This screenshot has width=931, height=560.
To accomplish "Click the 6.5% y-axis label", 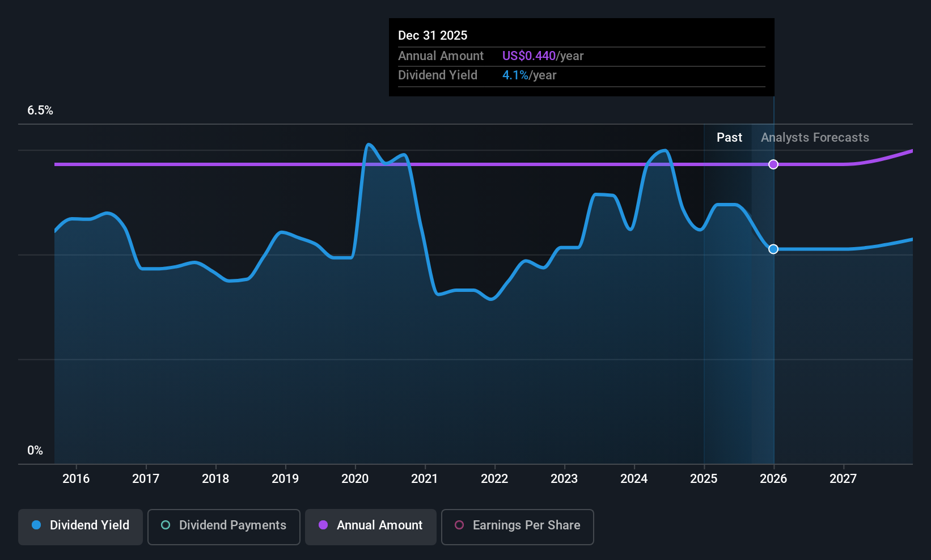I will point(40,111).
